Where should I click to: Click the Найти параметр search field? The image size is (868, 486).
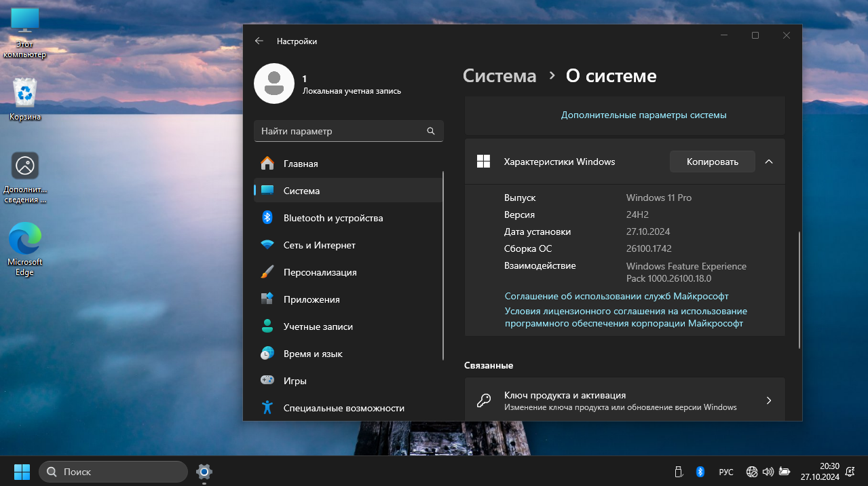339,131
